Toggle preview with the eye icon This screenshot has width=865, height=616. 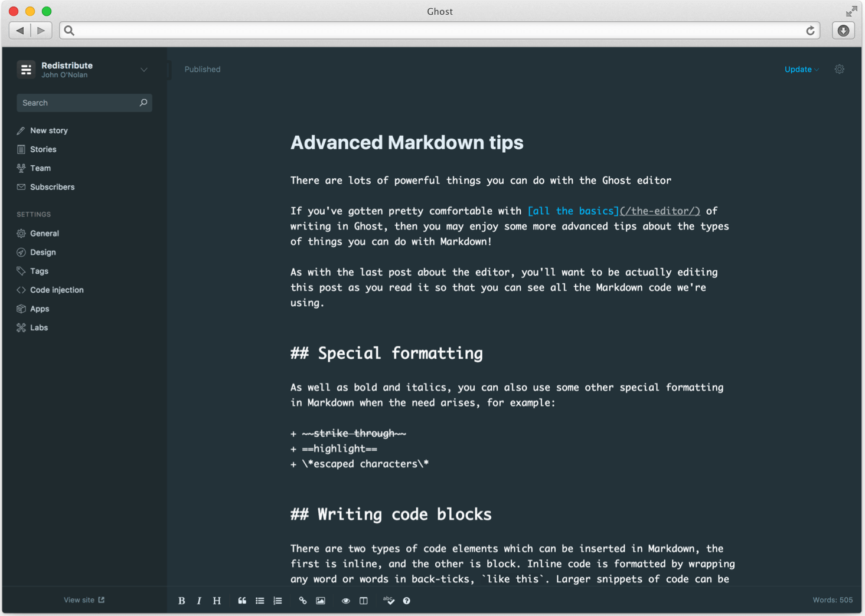[x=346, y=601]
